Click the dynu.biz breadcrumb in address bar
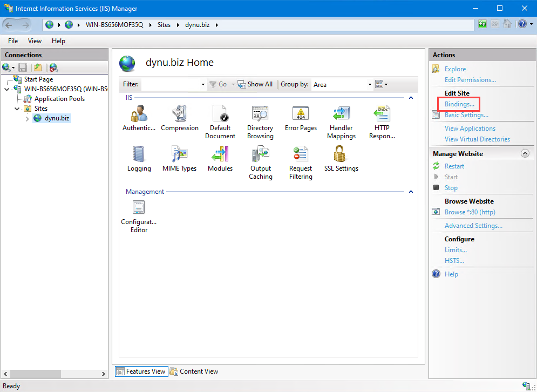 [x=198, y=25]
